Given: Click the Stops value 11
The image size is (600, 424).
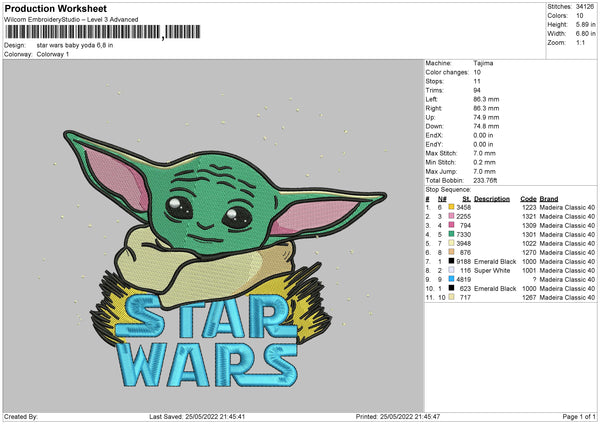Looking at the screenshot, I should [x=477, y=81].
